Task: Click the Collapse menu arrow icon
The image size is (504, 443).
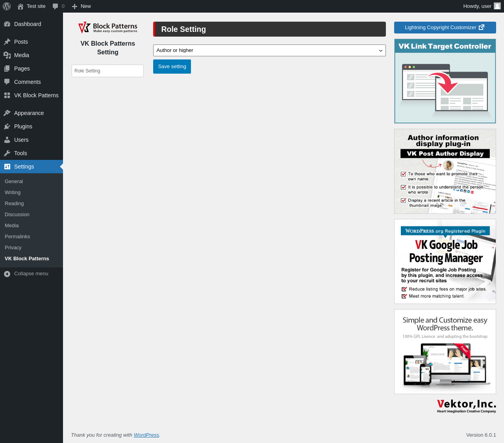Action: [x=7, y=274]
